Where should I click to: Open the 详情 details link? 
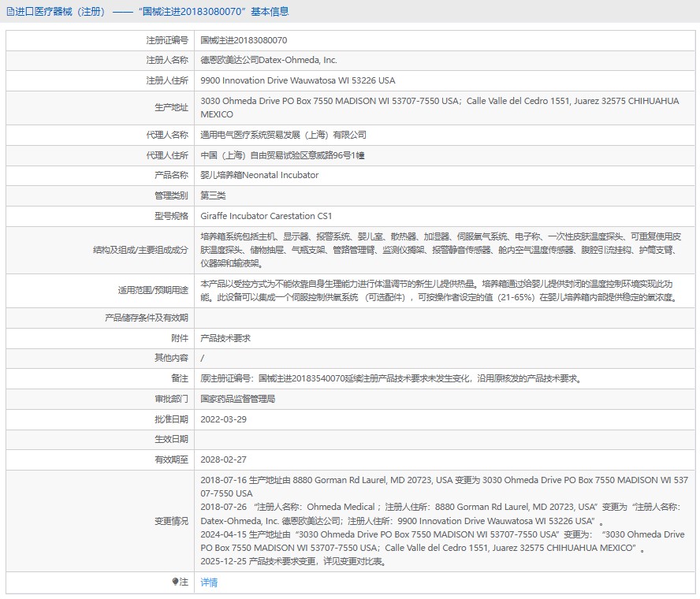[209, 582]
